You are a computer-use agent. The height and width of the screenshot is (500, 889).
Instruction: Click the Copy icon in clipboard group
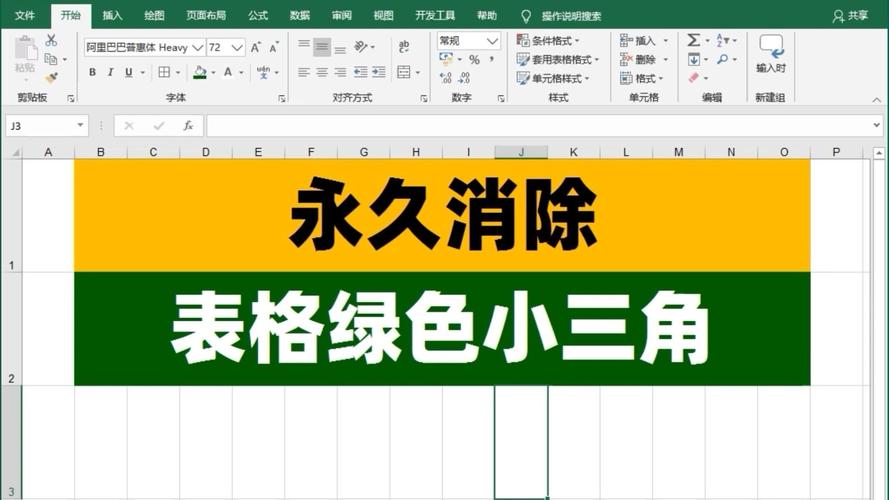coord(51,59)
